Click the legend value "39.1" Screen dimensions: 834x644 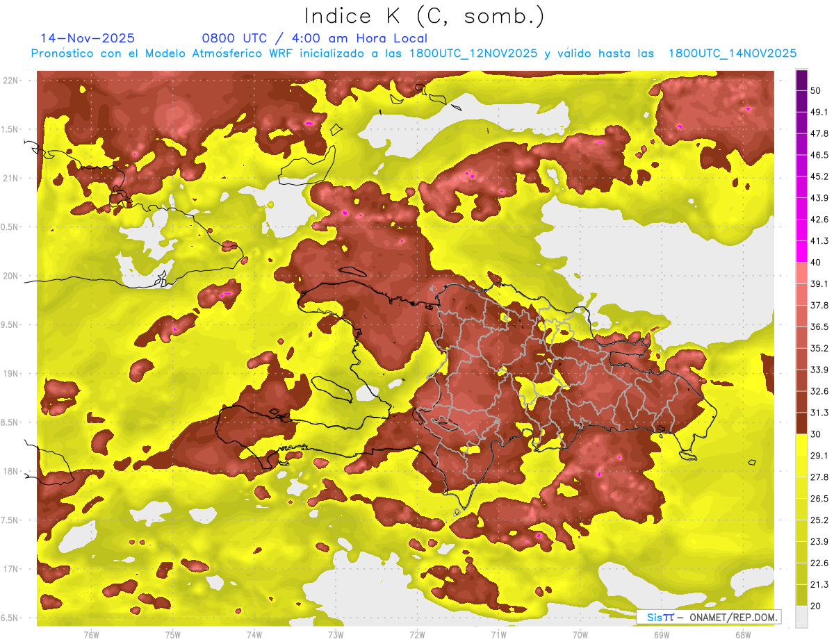818,284
